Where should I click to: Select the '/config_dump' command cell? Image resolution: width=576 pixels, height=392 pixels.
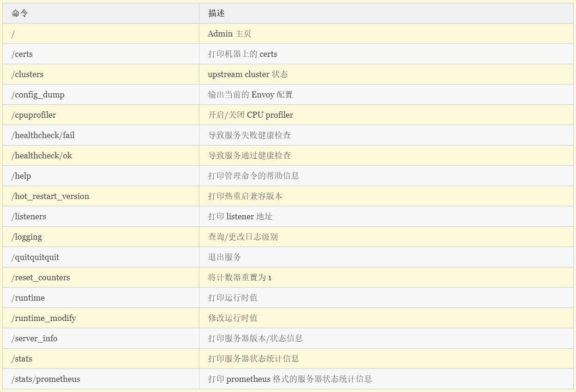coord(101,95)
